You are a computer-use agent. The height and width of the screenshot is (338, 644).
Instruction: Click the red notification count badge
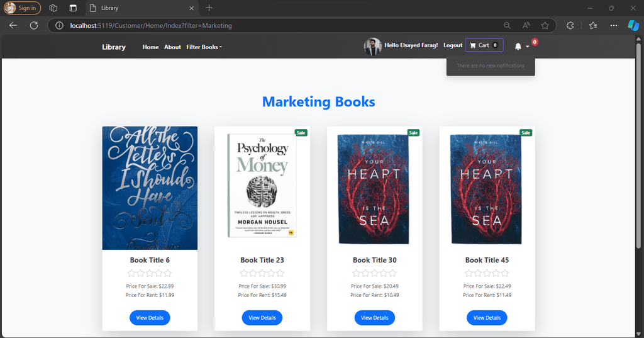click(x=535, y=42)
